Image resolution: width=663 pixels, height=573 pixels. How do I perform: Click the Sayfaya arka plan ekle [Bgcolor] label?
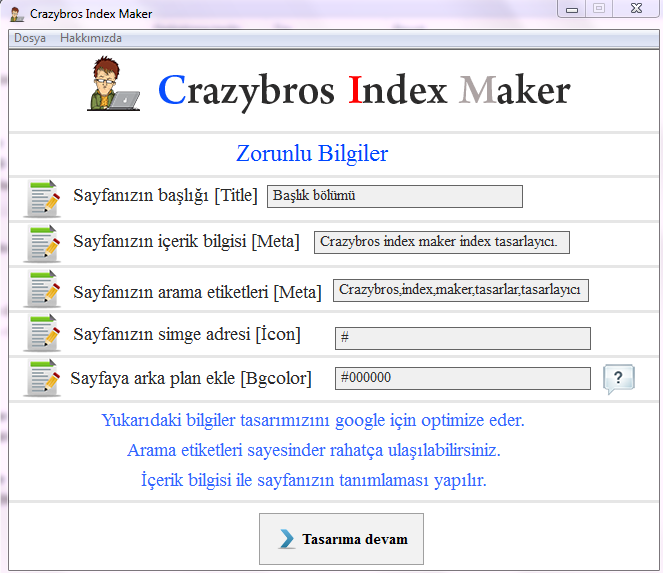pos(191,378)
